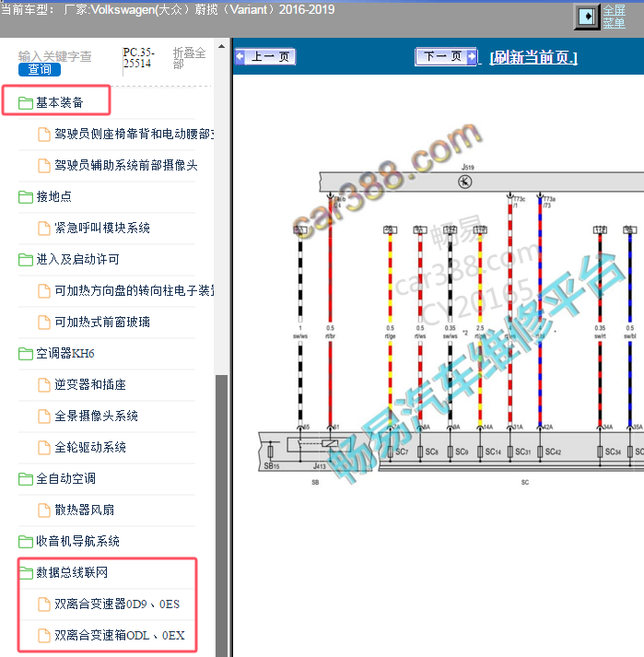Click the SB15 fuse label
644x657 pixels.
272,465
